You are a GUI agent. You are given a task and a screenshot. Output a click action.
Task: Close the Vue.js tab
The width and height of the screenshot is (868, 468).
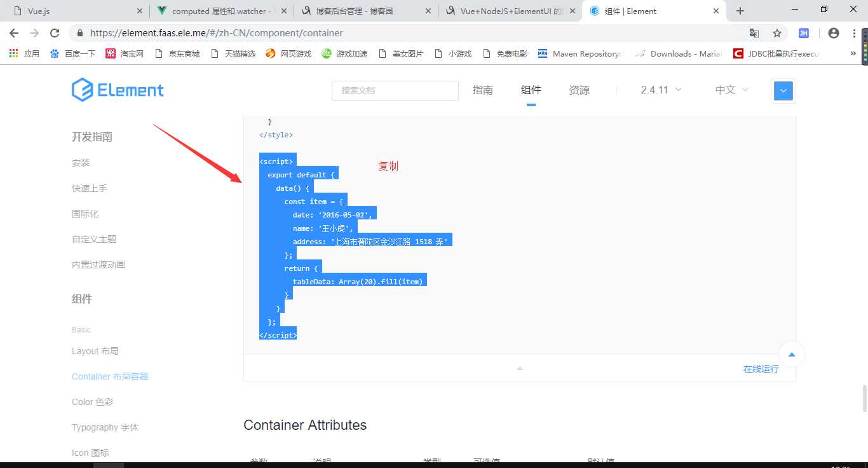tap(140, 11)
